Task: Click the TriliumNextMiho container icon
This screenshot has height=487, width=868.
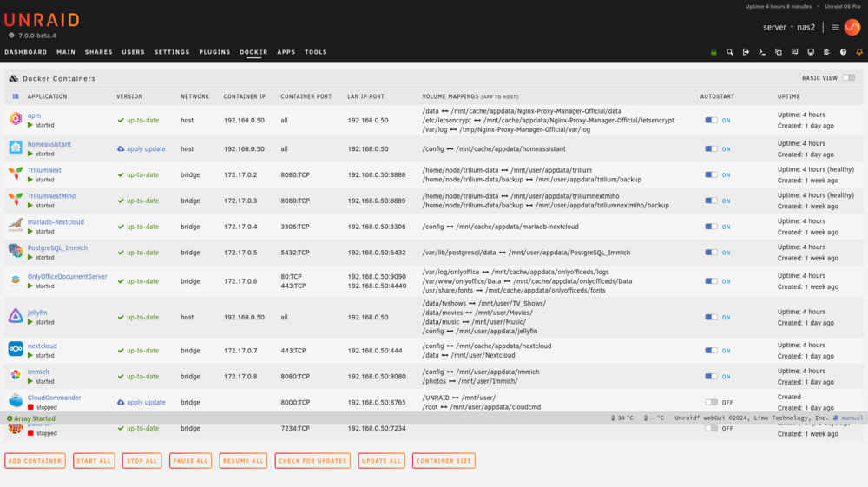Action: pos(16,199)
